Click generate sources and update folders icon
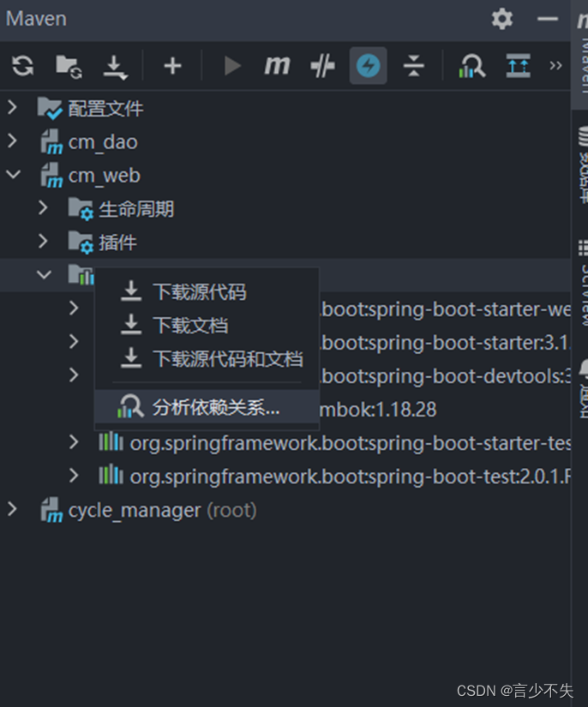 pyautogui.click(x=69, y=66)
